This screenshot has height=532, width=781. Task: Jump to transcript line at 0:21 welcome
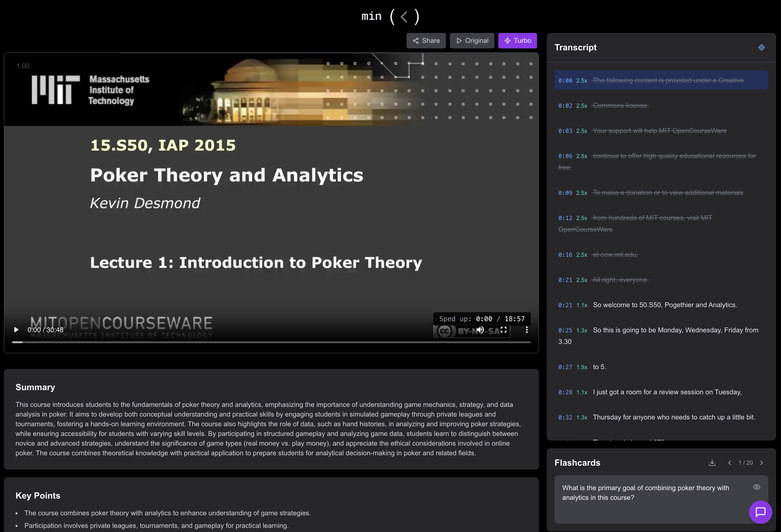coord(664,305)
